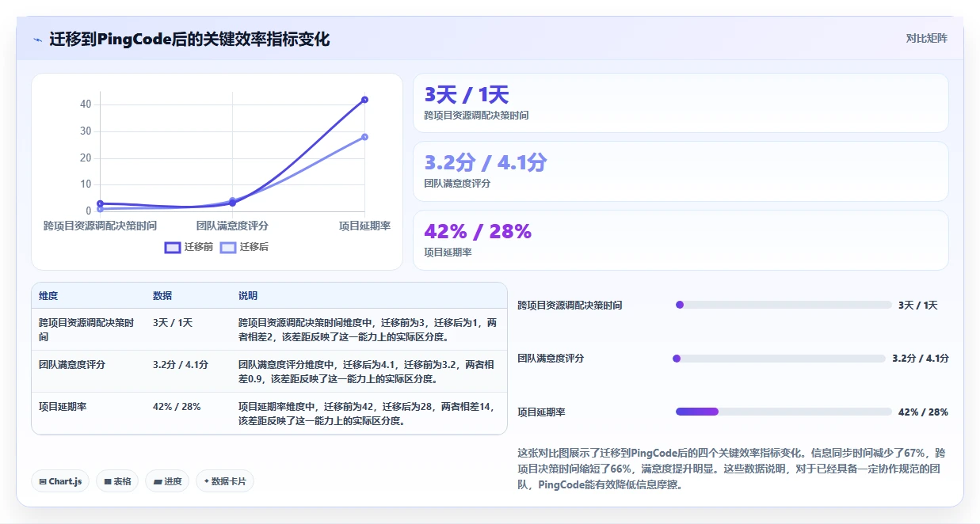This screenshot has width=980, height=524.
Task: Click the 42% / 28% value beside progress bar
Action: click(x=923, y=412)
